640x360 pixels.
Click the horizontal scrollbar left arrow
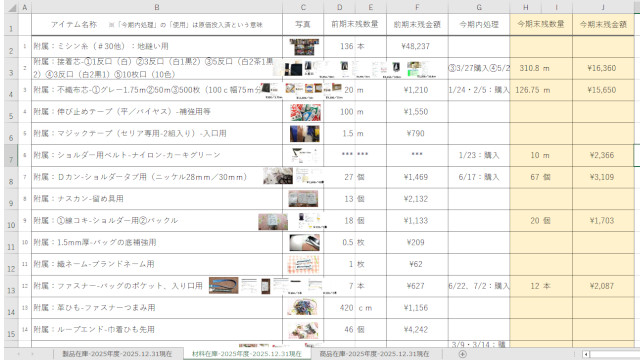click(586, 354)
